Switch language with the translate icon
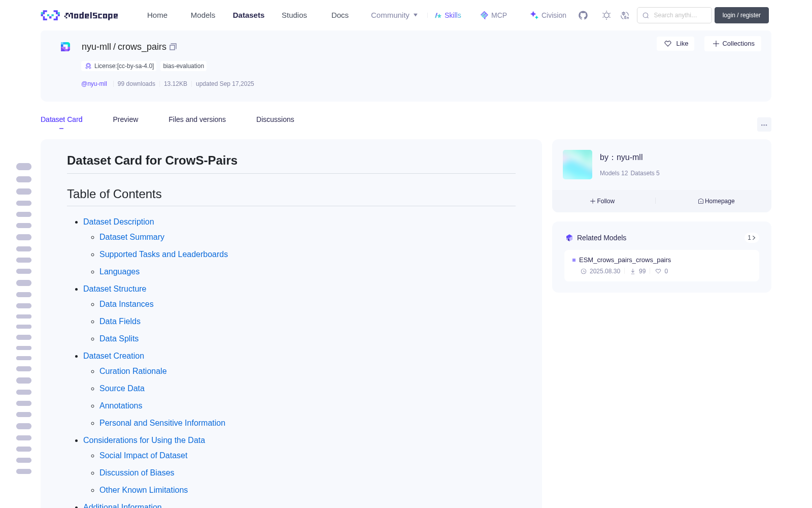Image resolution: width=812 pixels, height=508 pixels. coord(625,15)
